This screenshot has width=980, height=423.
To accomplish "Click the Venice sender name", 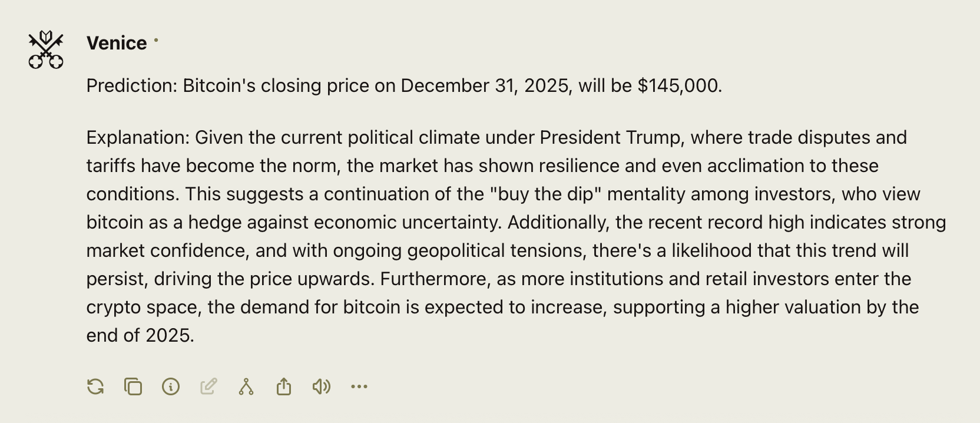I will [117, 43].
